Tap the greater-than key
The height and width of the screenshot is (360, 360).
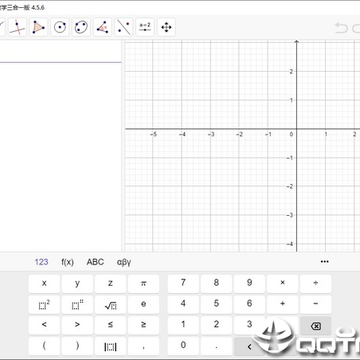77,325
